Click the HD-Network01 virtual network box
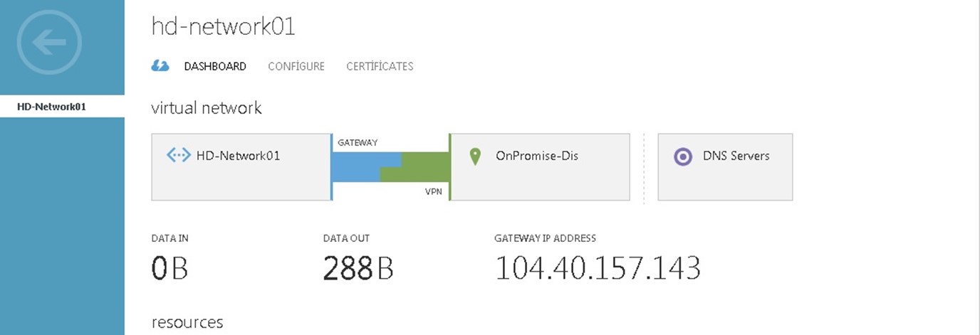Screen dimensions: 980x335 (x=241, y=178)
